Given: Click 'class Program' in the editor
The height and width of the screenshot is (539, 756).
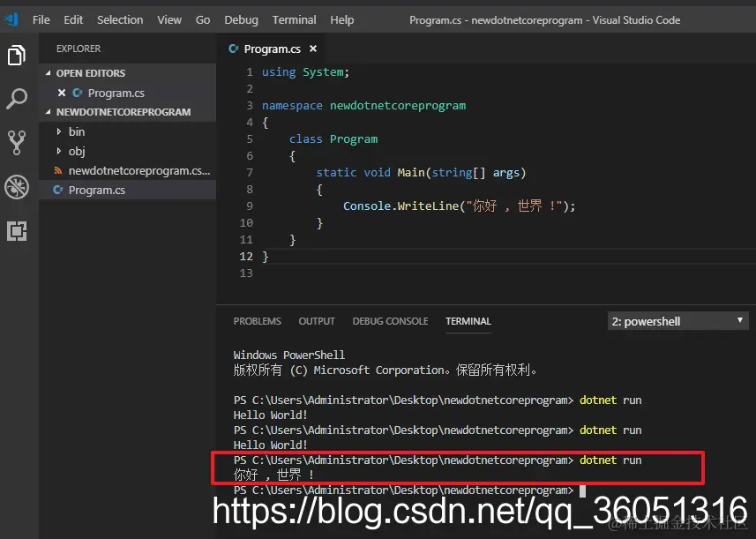Looking at the screenshot, I should [x=333, y=139].
